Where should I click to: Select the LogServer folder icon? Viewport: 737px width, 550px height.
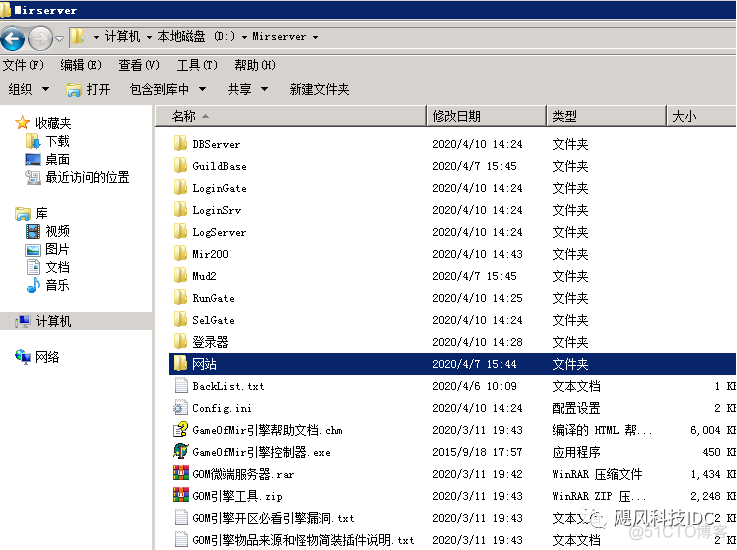pos(180,231)
